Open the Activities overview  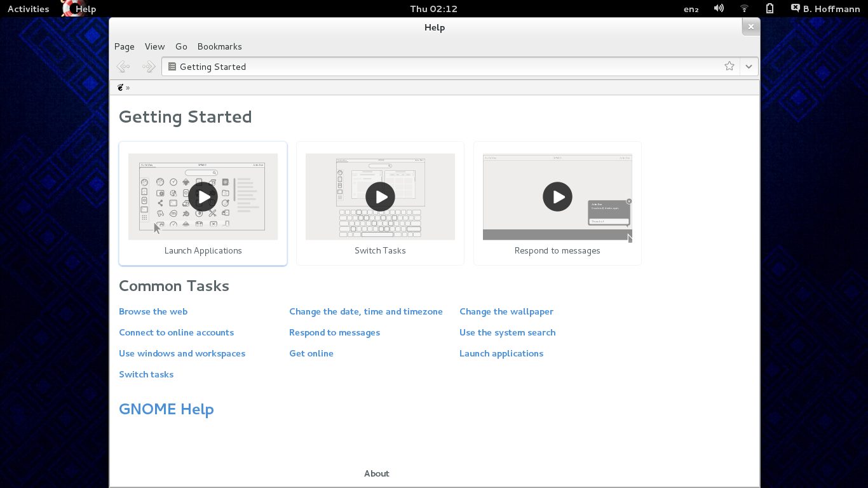click(x=28, y=9)
